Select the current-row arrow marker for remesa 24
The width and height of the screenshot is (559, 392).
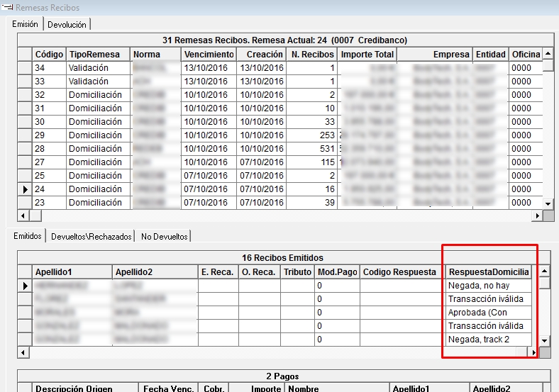(x=25, y=189)
